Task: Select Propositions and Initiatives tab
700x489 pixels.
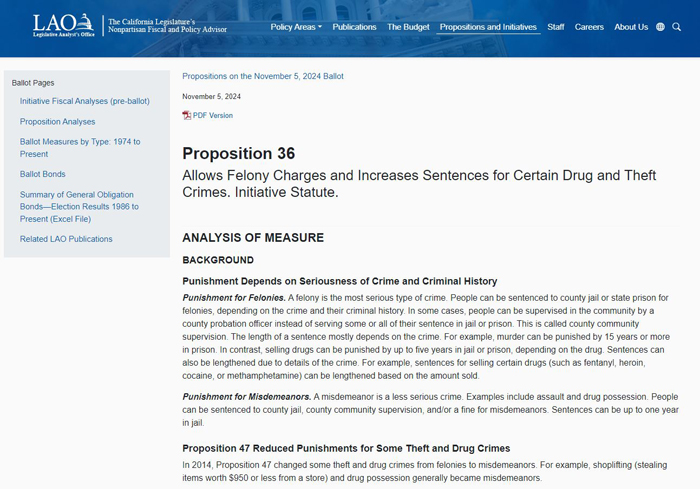Action: click(x=488, y=27)
